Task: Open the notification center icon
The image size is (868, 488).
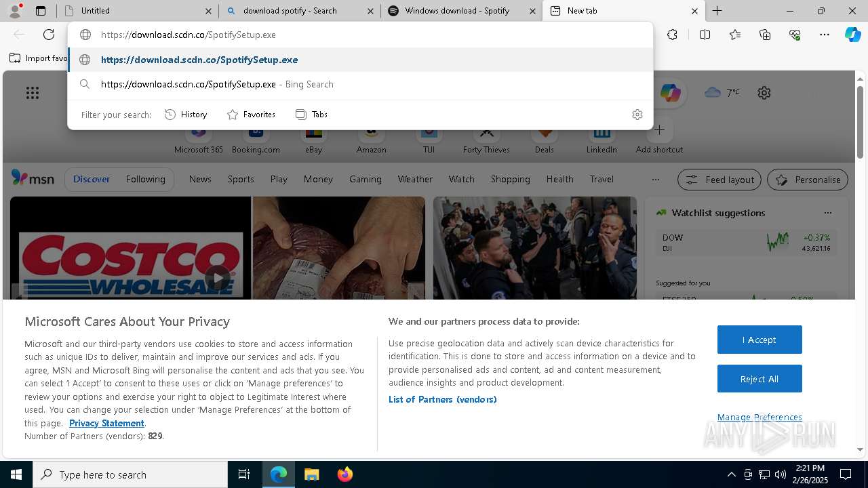Action: pyautogui.click(x=846, y=474)
